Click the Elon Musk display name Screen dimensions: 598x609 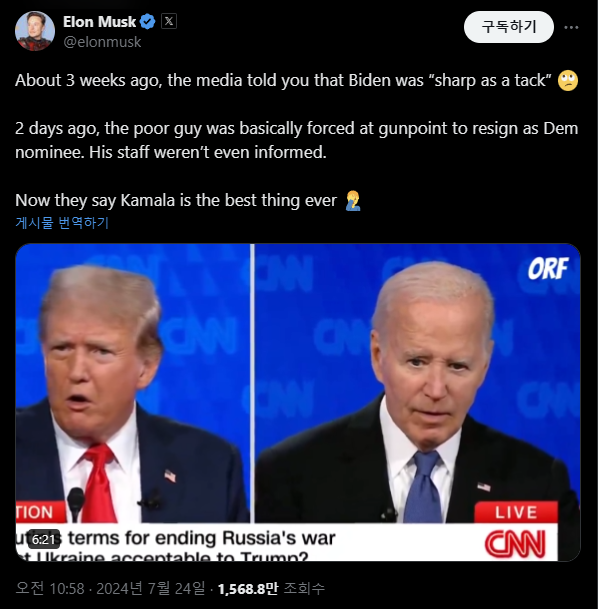(99, 22)
